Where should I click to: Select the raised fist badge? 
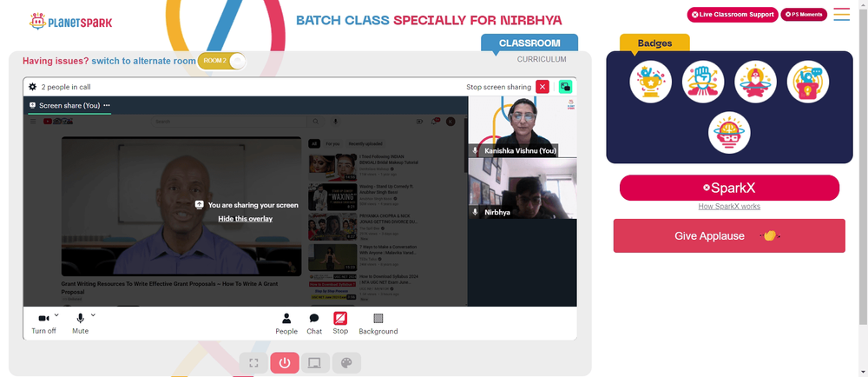tap(703, 82)
